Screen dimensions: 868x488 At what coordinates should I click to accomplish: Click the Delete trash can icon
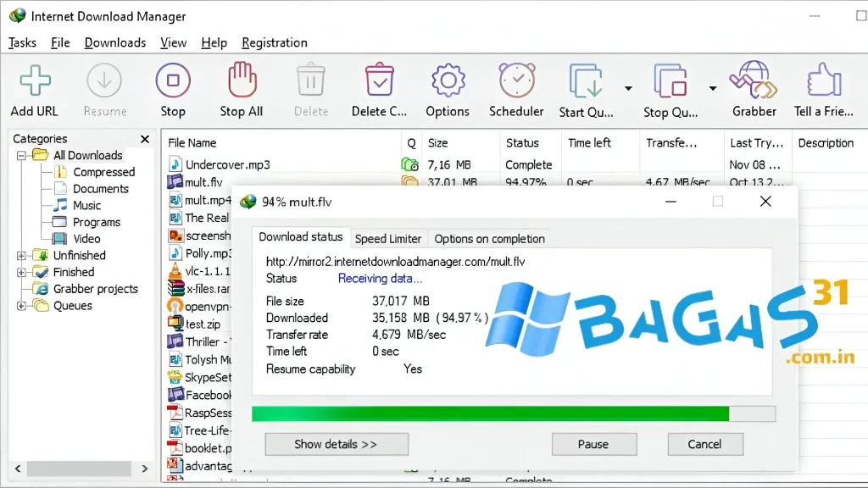pos(310,80)
